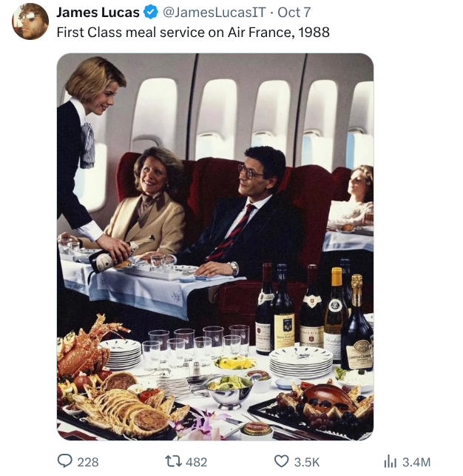Toggle the like heart icon
Viewport: 463px width, 476px height.
282,461
